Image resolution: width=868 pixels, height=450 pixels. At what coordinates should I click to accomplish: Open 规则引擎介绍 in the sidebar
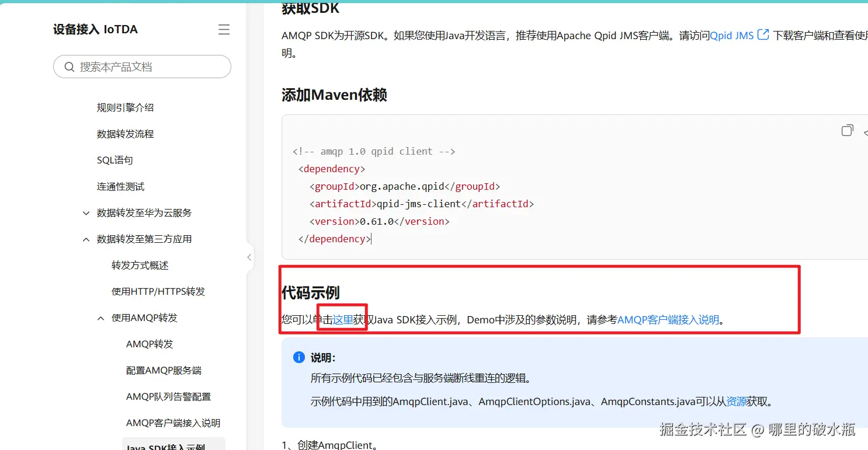[126, 107]
